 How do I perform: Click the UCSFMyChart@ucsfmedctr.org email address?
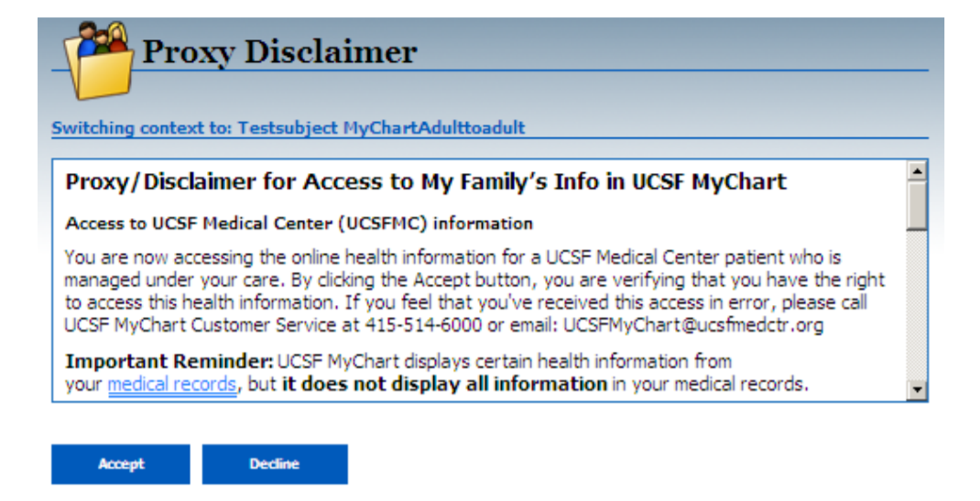pyautogui.click(x=693, y=325)
